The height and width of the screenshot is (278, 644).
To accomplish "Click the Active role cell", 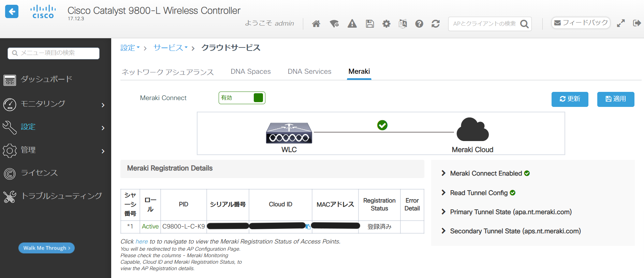I will [x=150, y=226].
